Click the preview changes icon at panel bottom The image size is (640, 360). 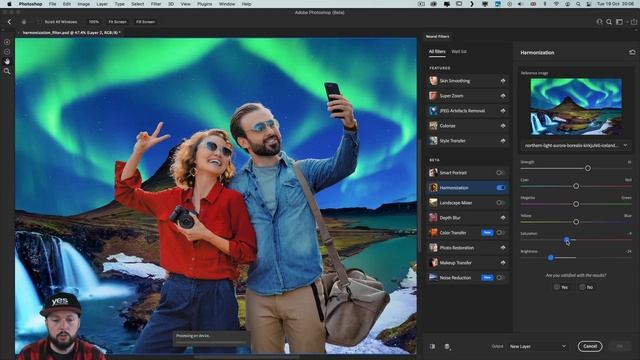point(432,347)
